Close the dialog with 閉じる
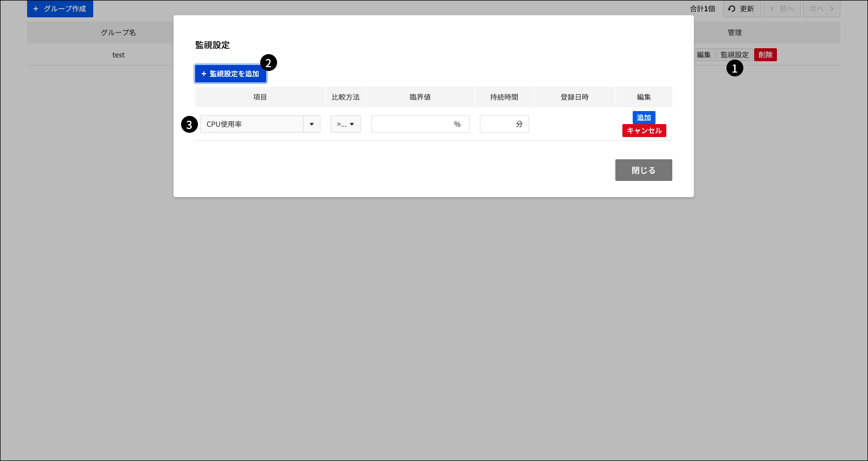 (x=643, y=170)
